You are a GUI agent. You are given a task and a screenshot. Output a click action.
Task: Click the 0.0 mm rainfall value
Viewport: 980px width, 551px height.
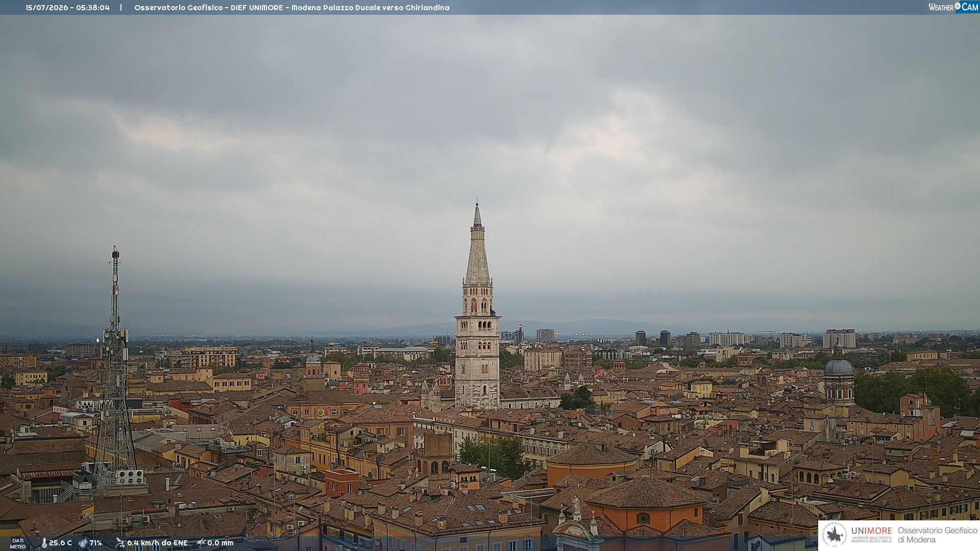(220, 543)
